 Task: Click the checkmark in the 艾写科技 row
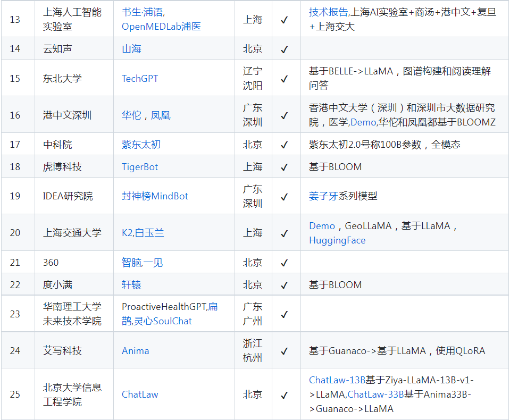[x=285, y=351]
